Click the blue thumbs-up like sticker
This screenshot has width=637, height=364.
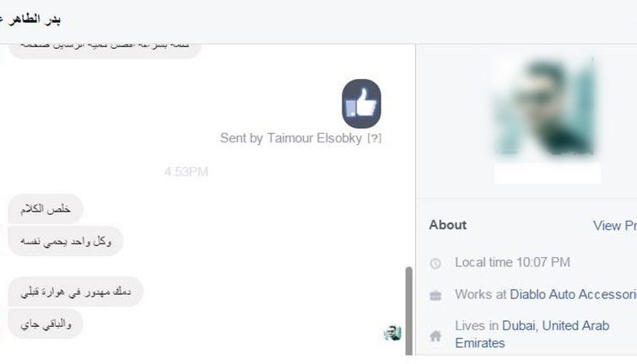pos(361,104)
